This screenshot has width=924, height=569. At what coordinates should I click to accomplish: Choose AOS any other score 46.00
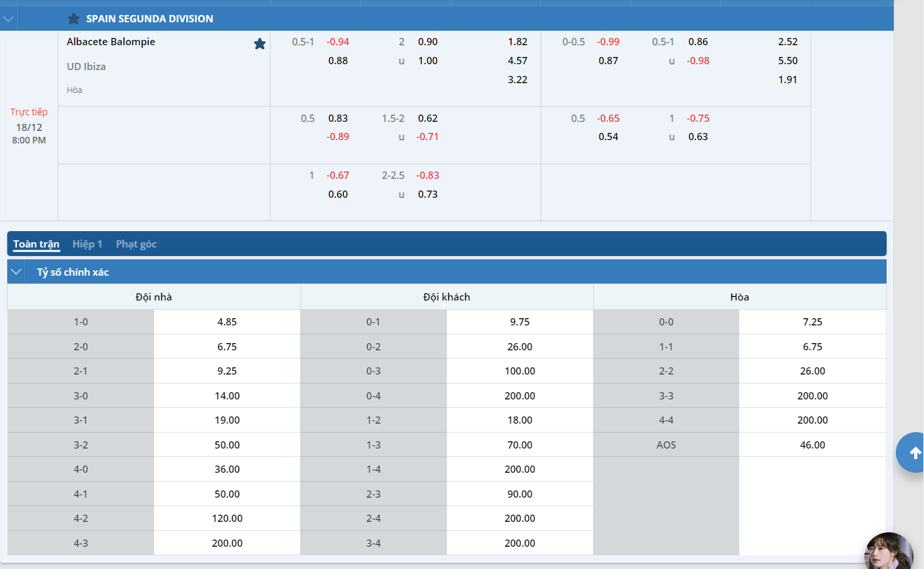coord(813,445)
